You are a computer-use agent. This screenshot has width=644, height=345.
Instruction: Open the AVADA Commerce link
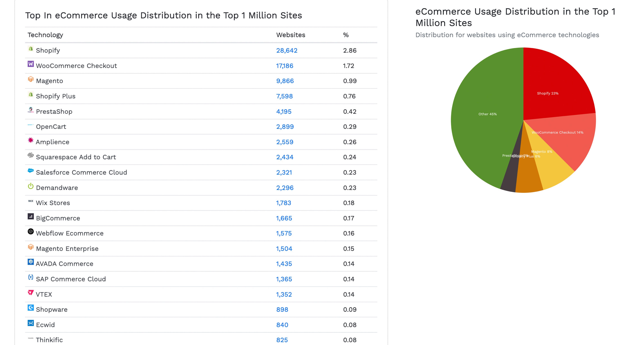pos(65,264)
